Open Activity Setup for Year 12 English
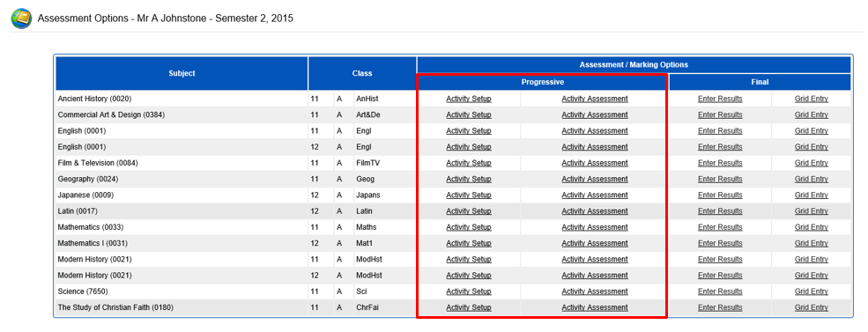The image size is (868, 332). pos(468,147)
